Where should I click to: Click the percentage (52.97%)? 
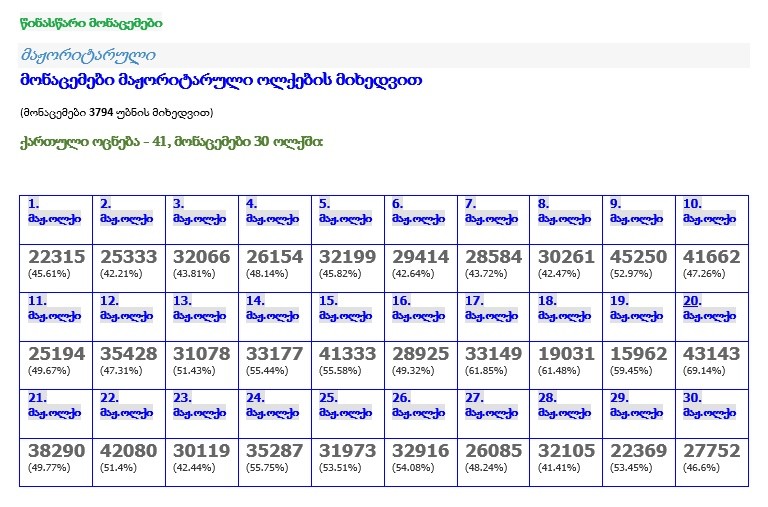pos(631,274)
